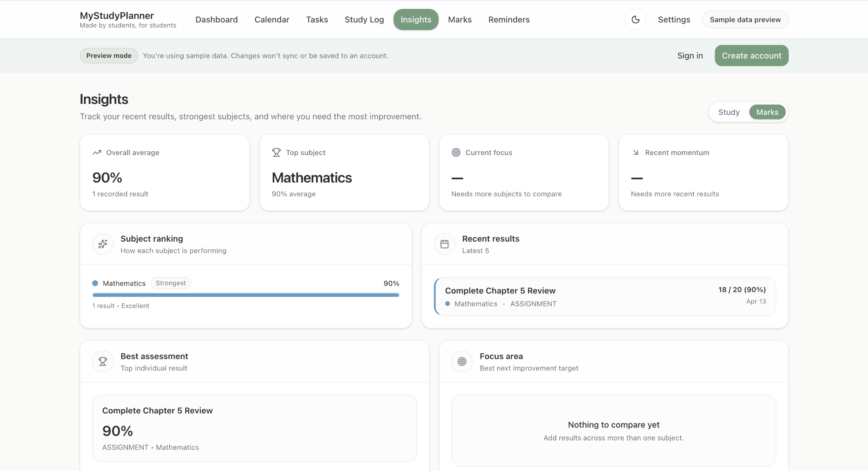This screenshot has height=471, width=868.
Task: Navigate to the Reminders section
Action: coord(509,20)
